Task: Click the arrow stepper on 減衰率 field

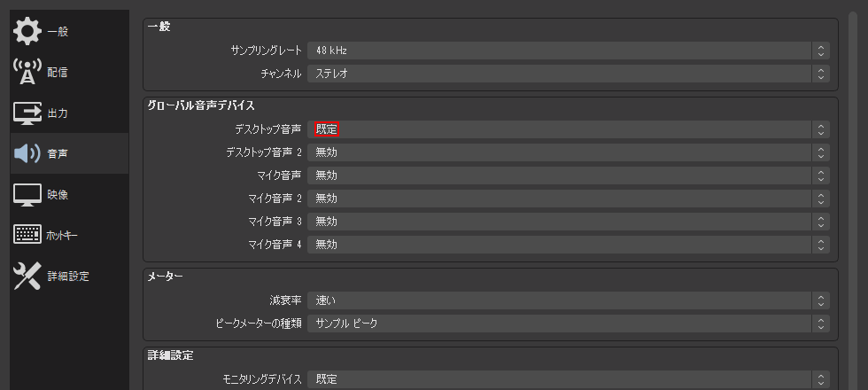Action: click(x=821, y=300)
